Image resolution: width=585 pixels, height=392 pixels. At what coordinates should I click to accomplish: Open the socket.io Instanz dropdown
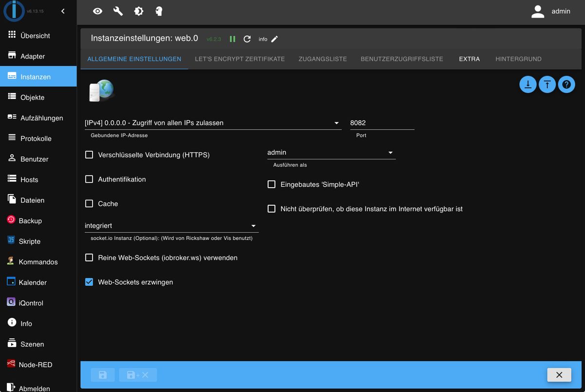click(171, 226)
